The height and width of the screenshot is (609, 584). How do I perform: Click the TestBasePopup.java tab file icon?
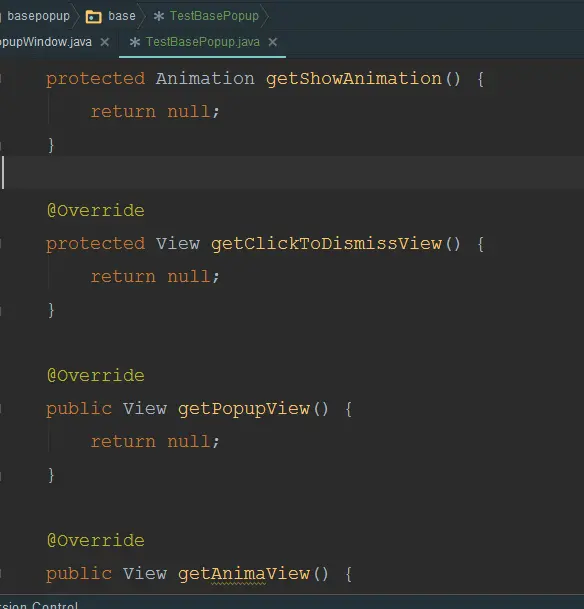click(x=134, y=42)
